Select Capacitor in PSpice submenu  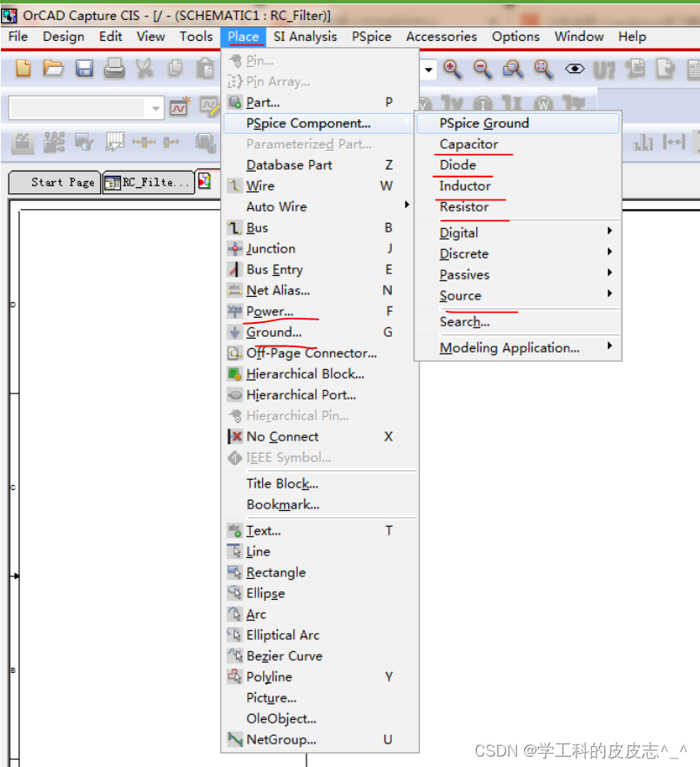[518, 145]
